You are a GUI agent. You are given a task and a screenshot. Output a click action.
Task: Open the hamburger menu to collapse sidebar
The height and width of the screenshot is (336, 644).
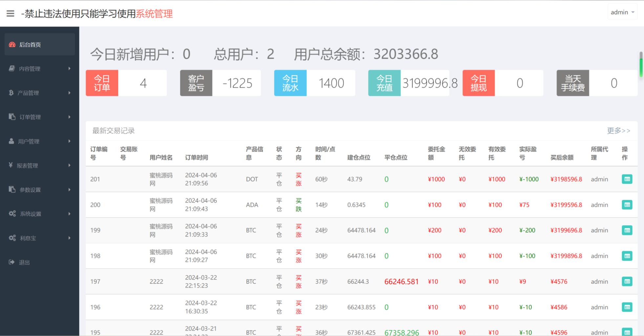click(10, 13)
